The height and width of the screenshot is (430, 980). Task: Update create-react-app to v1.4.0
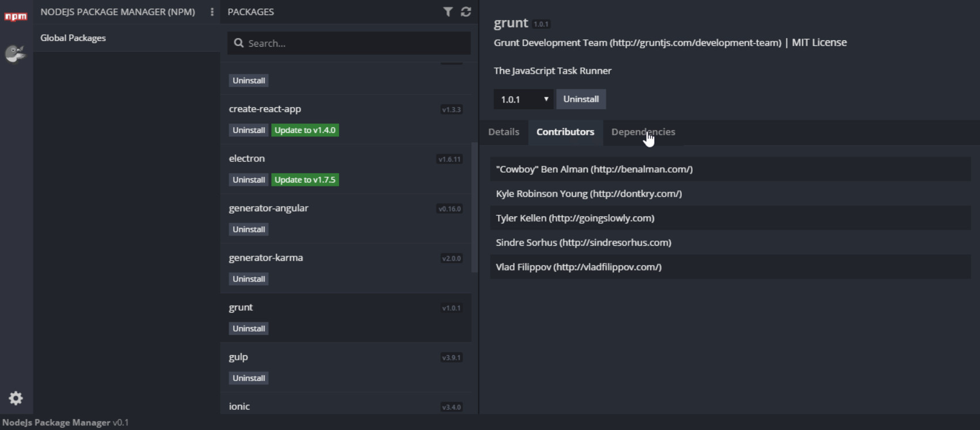pyautogui.click(x=305, y=130)
